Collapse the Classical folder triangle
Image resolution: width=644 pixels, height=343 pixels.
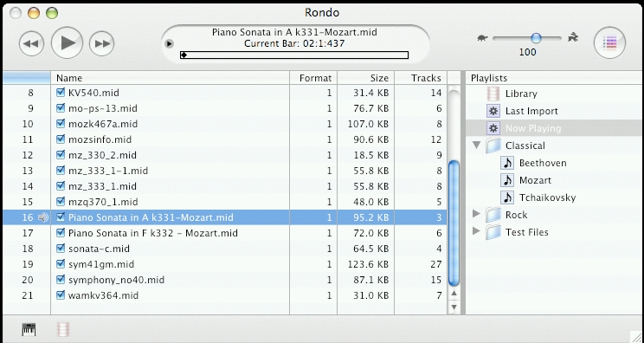tap(477, 146)
